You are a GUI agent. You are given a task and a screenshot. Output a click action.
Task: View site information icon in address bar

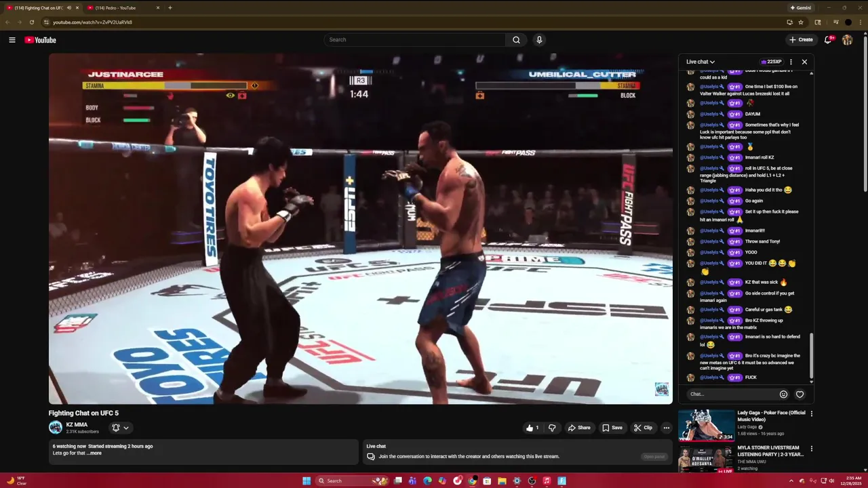pyautogui.click(x=46, y=22)
